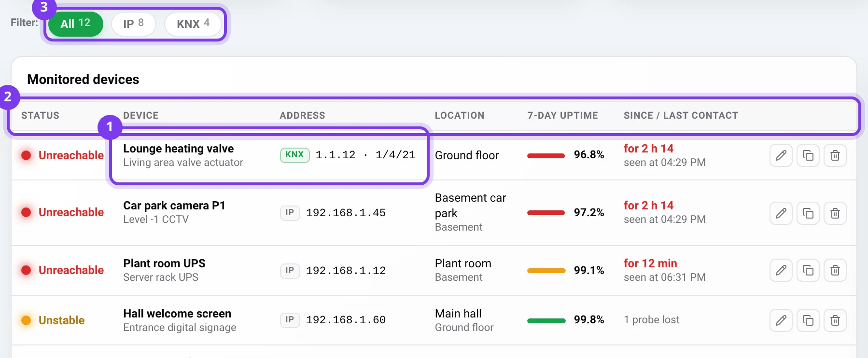This screenshot has height=358, width=868.
Task: Click 'Living area valve actuator' description
Action: (183, 163)
